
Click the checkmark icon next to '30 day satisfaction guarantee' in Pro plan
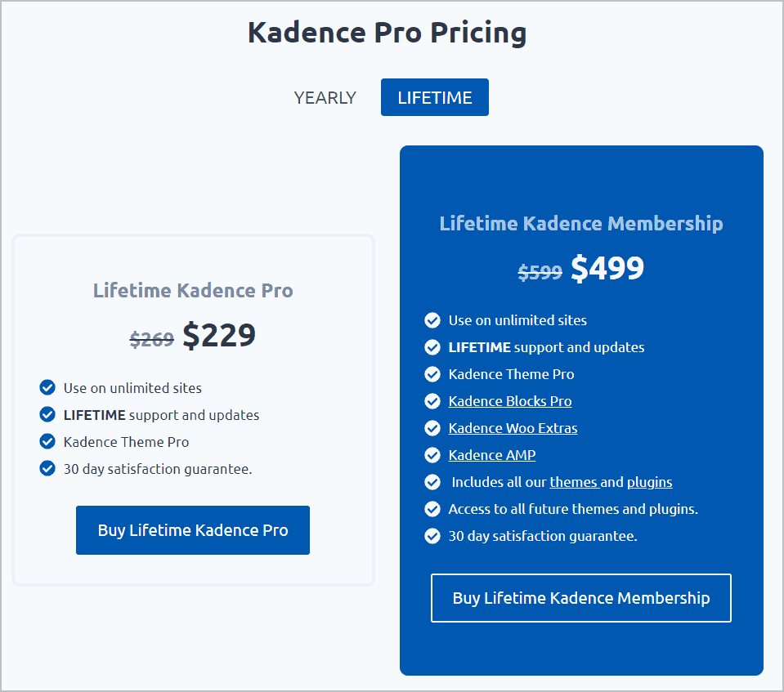click(47, 468)
